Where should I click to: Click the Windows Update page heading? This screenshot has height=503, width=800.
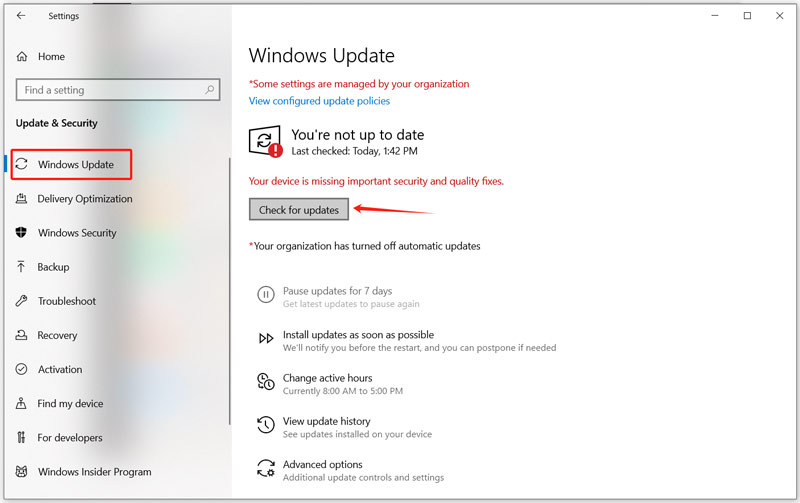pyautogui.click(x=321, y=55)
